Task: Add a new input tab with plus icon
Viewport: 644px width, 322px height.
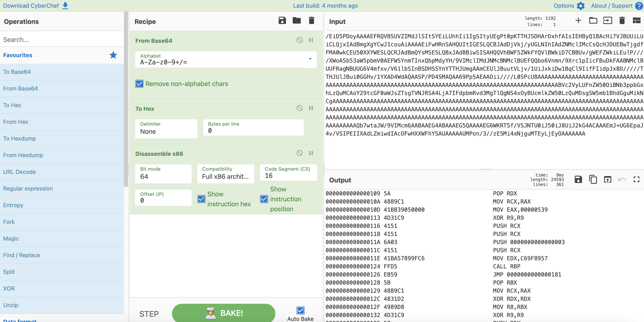Action: [x=578, y=20]
